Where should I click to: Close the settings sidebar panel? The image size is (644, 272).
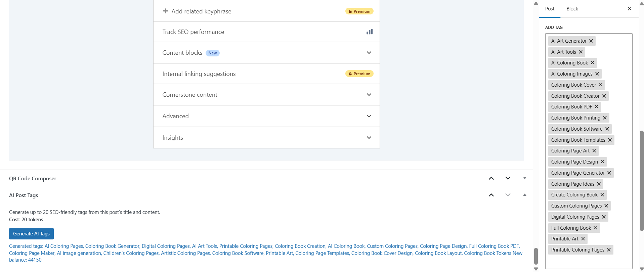click(x=630, y=9)
